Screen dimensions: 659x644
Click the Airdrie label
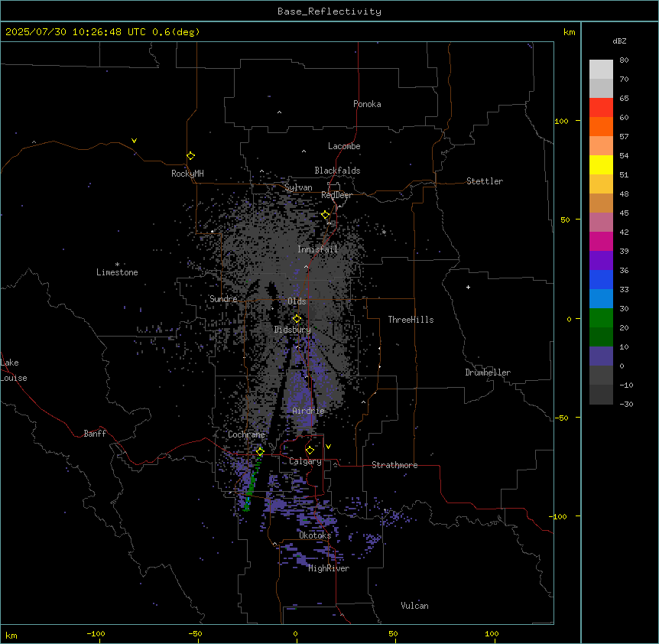point(309,411)
